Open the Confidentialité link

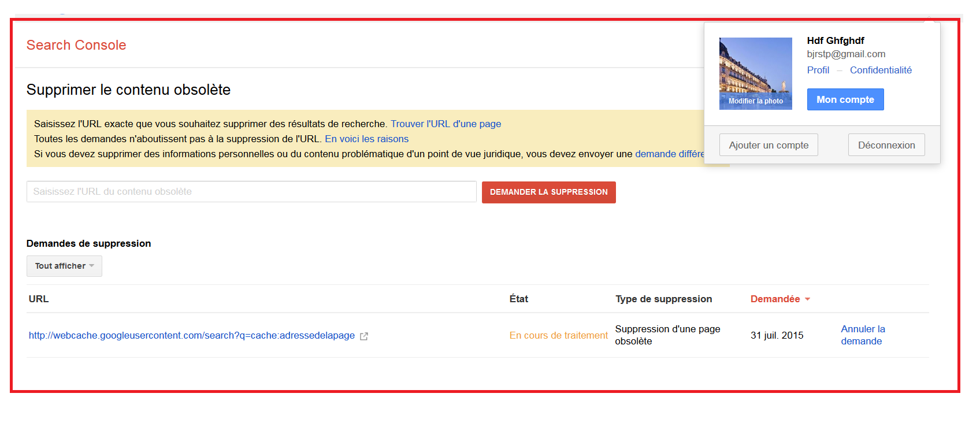pyautogui.click(x=881, y=70)
